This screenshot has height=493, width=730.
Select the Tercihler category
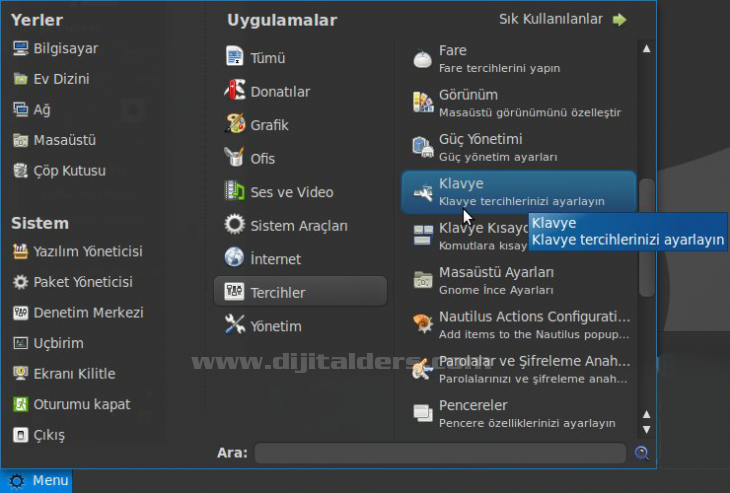[x=300, y=291]
